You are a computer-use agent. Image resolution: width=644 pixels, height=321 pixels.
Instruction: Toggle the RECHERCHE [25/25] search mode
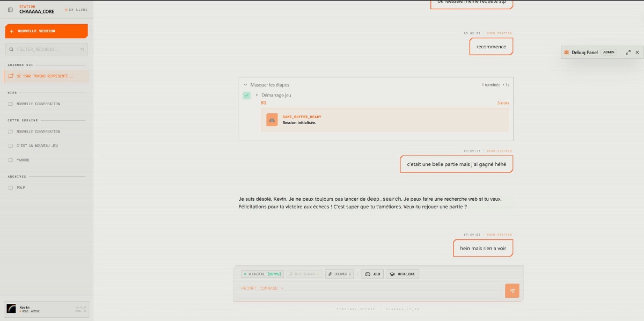262,274
